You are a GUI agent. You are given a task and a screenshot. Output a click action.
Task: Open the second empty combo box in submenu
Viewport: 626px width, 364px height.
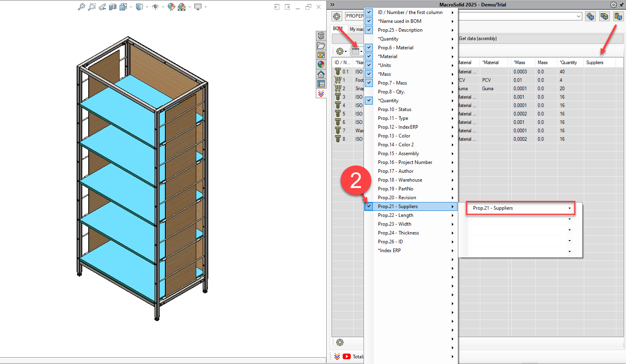tap(569, 230)
